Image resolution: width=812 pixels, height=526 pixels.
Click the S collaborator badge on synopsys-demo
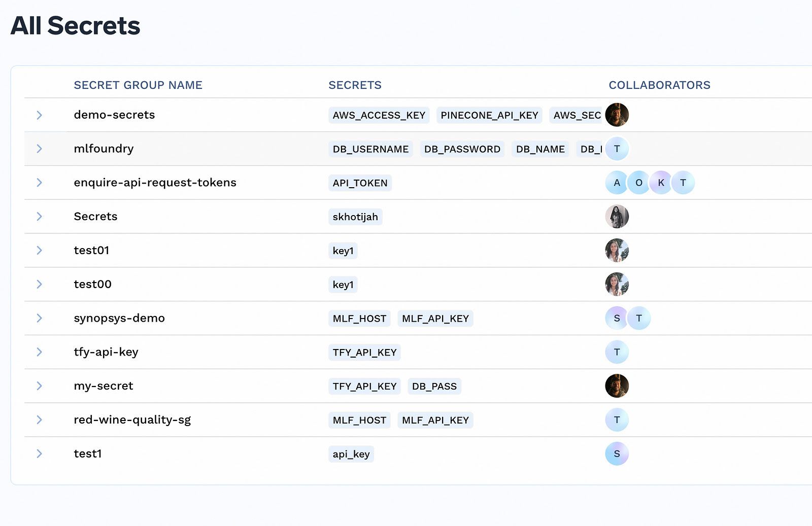pyautogui.click(x=617, y=318)
